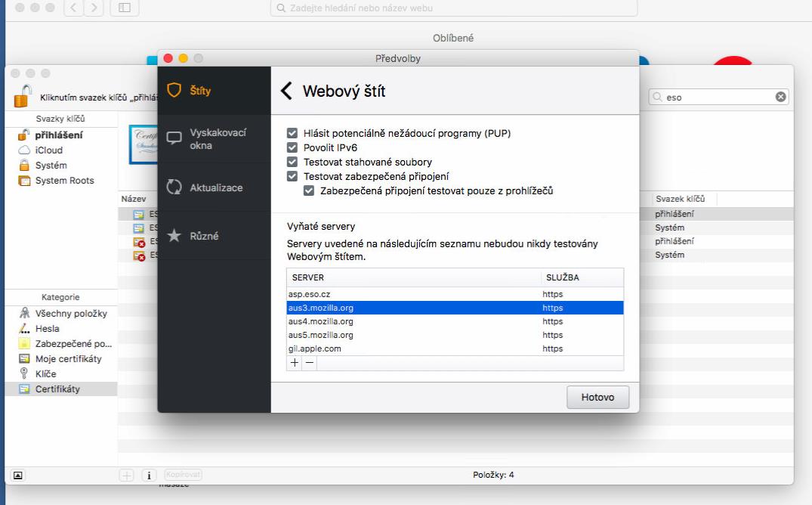
Task: Click the info button at Keychain bottom bar
Action: [149, 475]
